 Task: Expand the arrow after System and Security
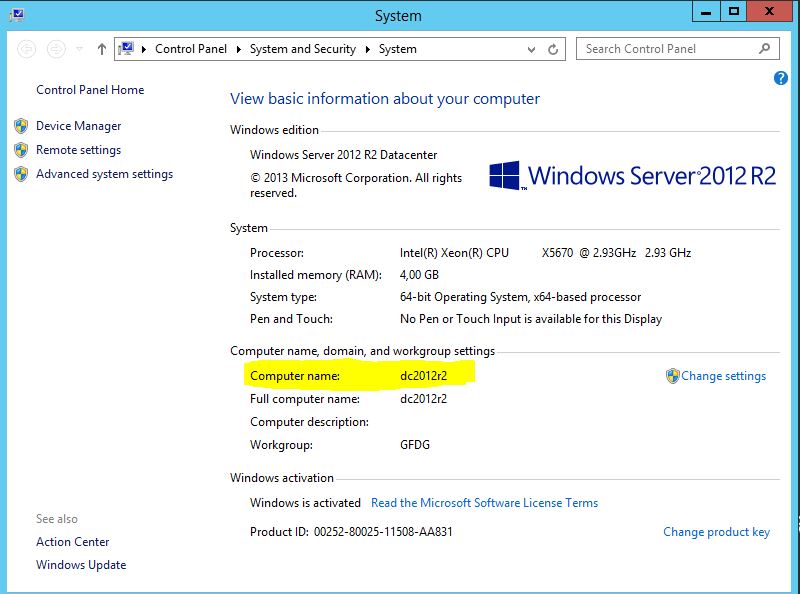pos(367,49)
